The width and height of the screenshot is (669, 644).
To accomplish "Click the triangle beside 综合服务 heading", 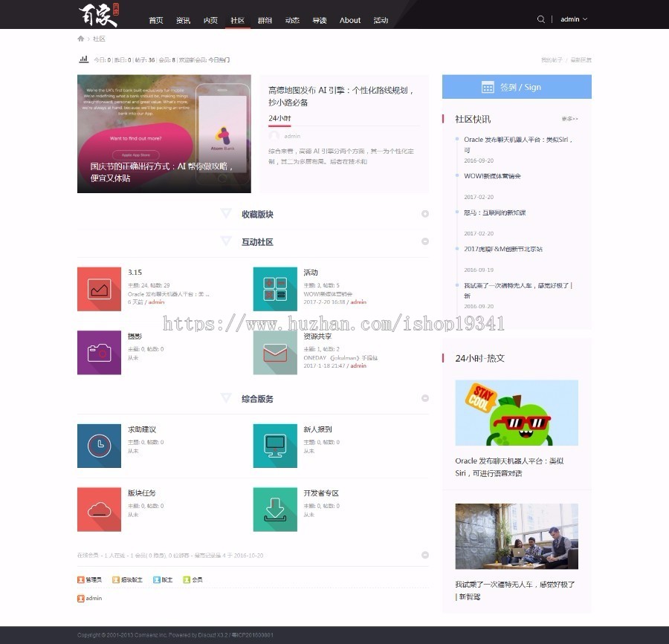I will [226, 397].
